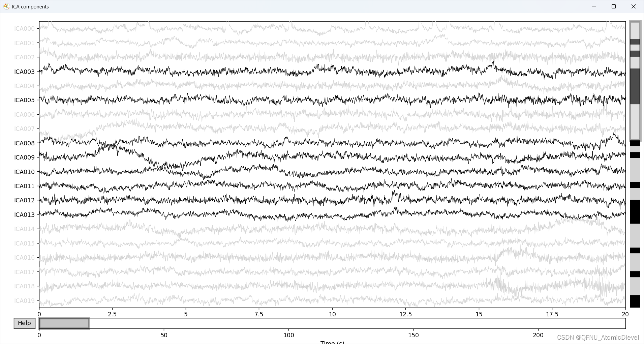Close the ICA components window
Screen dimensions: 644x344
(x=634, y=6)
